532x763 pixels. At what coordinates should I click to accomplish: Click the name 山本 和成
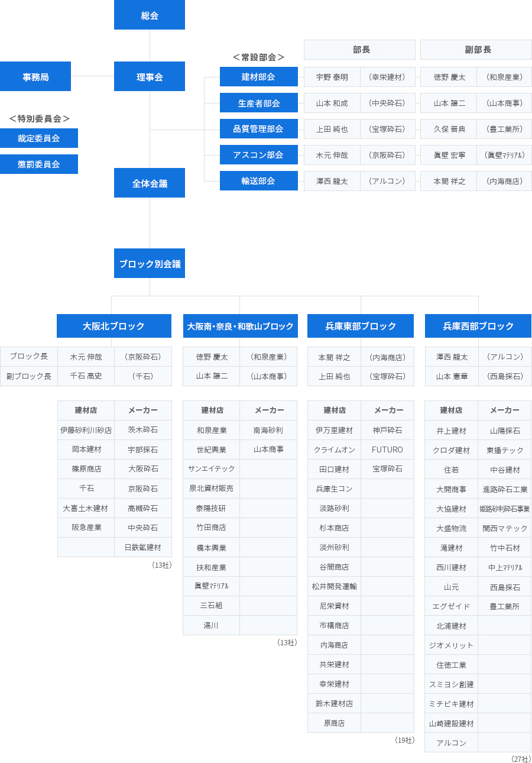click(x=332, y=103)
